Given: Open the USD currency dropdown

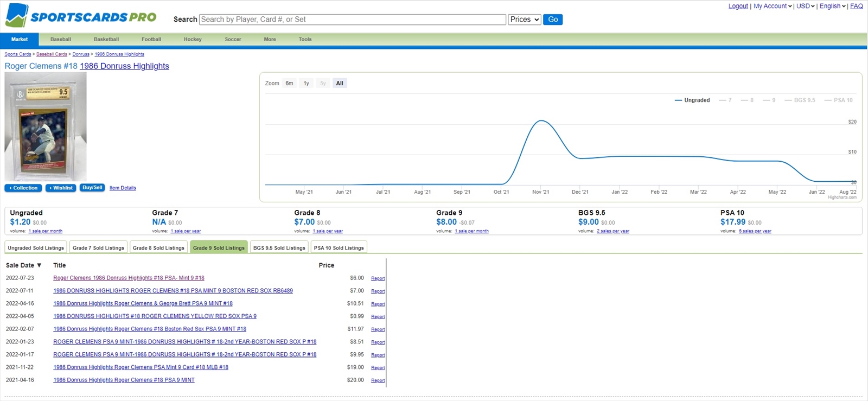Looking at the screenshot, I should pos(806,6).
